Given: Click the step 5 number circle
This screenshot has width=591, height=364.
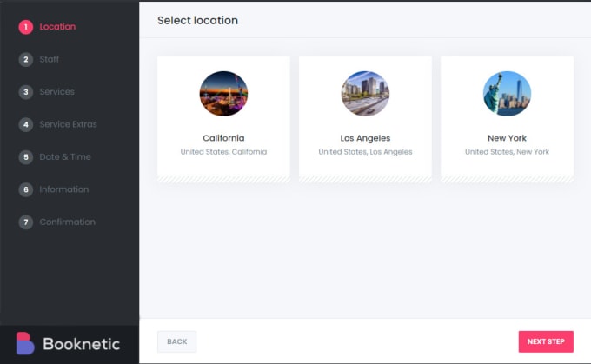Looking at the screenshot, I should pyautogui.click(x=25, y=157).
